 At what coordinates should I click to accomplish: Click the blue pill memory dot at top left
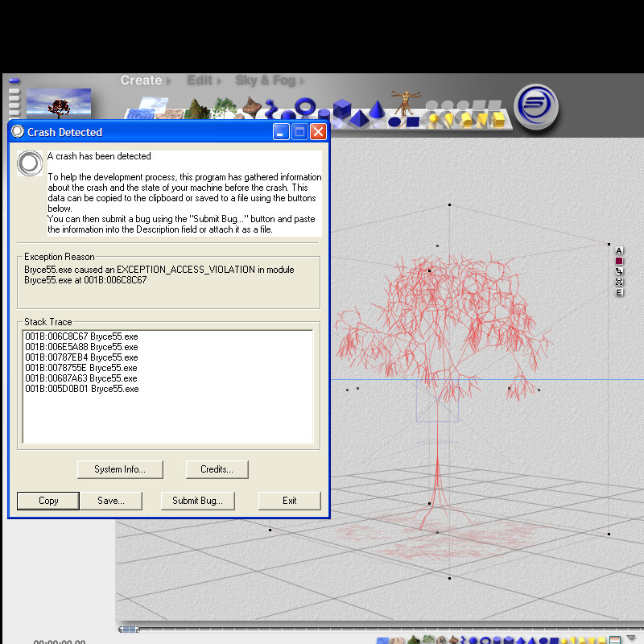(x=14, y=80)
